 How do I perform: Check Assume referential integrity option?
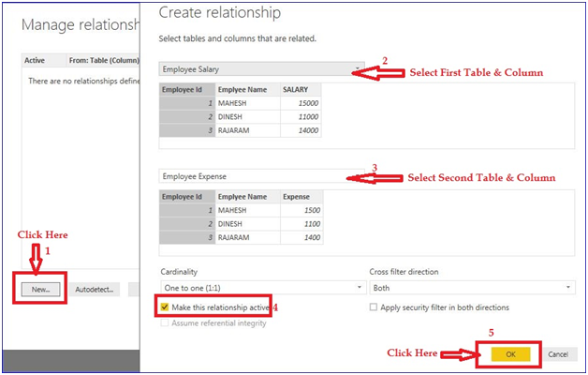[x=166, y=322]
